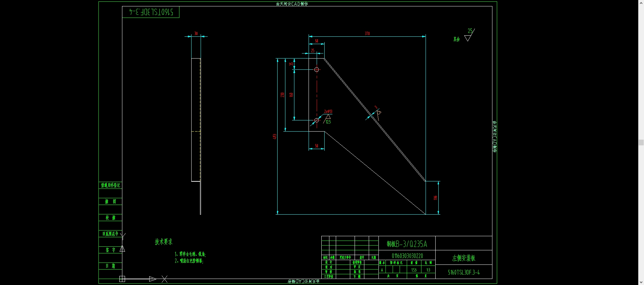Click the scrollbar down arrow
644x285 pixels.
click(x=641, y=282)
